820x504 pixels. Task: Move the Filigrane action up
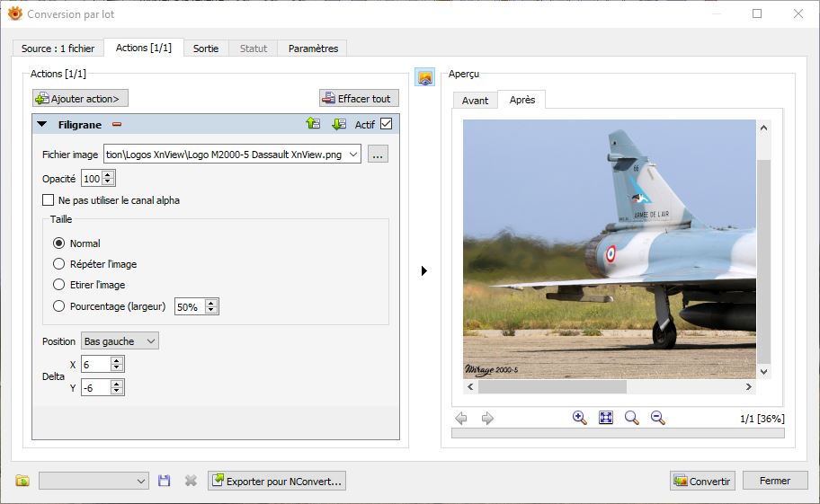point(313,124)
